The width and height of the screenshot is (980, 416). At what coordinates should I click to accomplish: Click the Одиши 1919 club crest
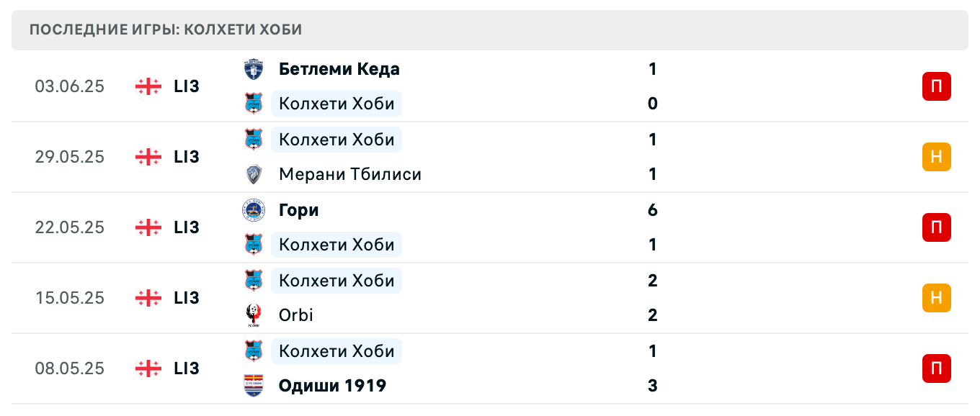[254, 385]
